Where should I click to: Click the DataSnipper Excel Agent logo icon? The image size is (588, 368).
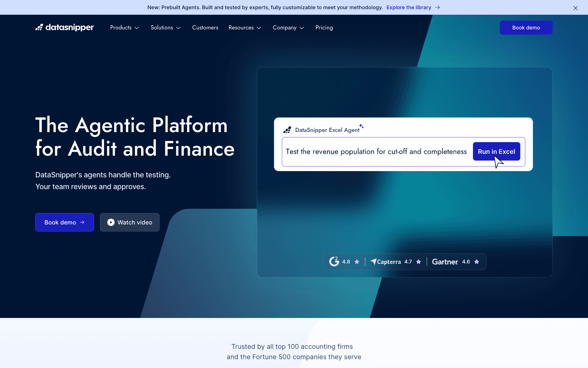click(x=287, y=130)
